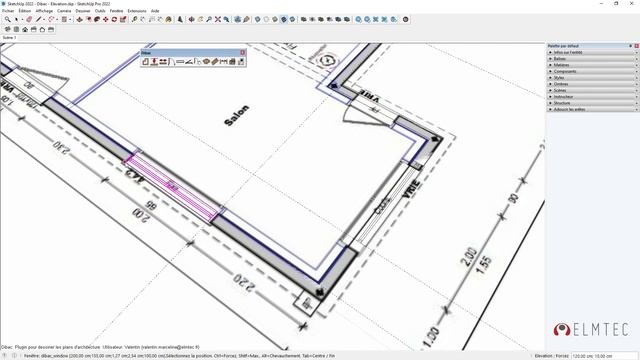This screenshot has width=640, height=360.
Task: Open the Extensions menu
Action: (137, 11)
